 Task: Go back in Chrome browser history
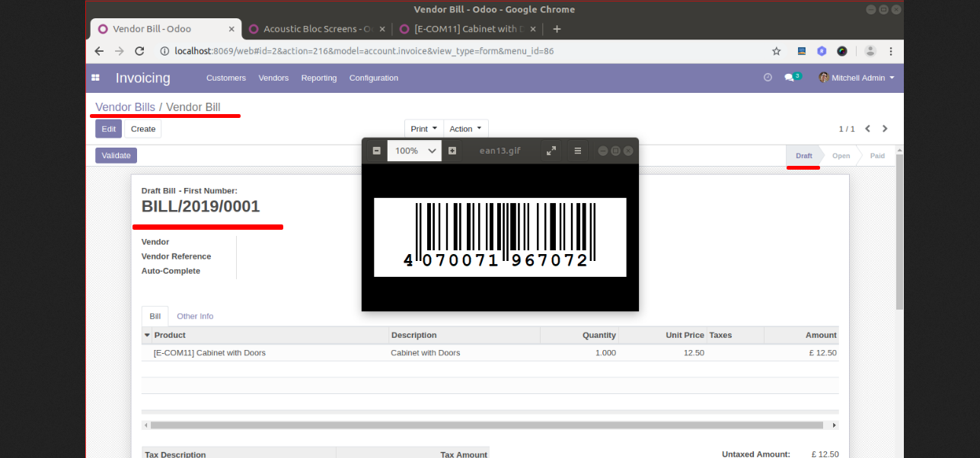tap(99, 51)
